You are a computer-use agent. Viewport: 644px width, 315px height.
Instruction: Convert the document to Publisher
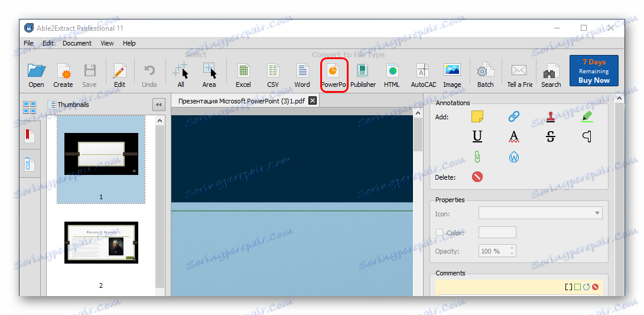pyautogui.click(x=363, y=75)
